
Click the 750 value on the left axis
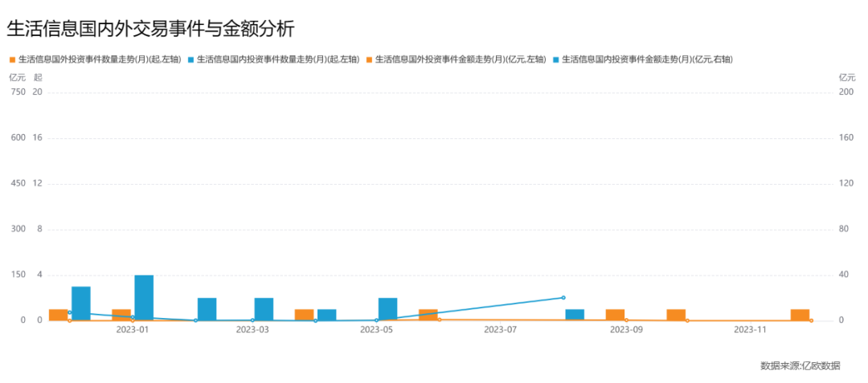point(18,92)
